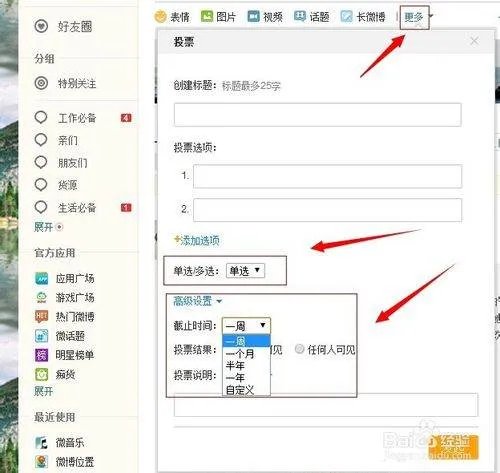The image size is (500, 473).
Task: Click vote option 2 input field
Action: [x=327, y=210]
